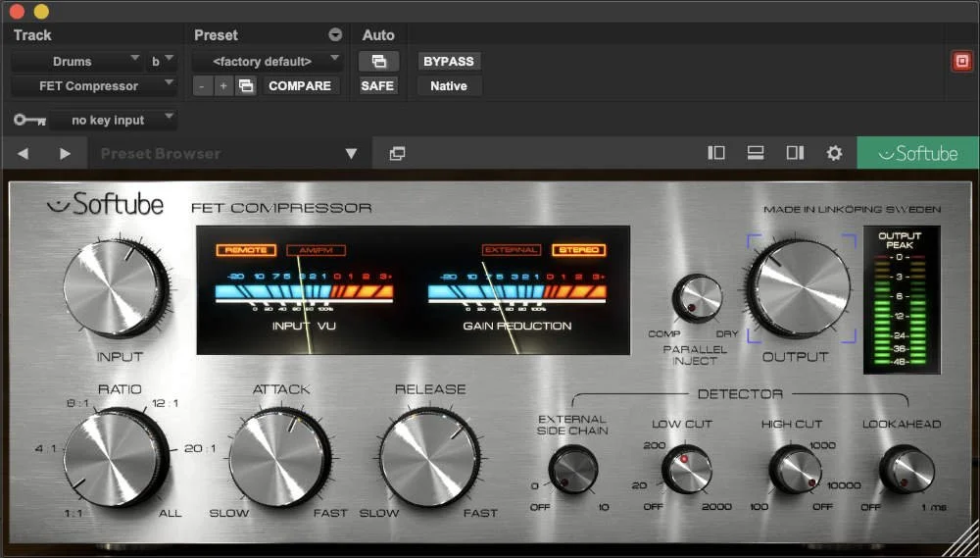Click the 1 ms lookahead label
This screenshot has height=558, width=980.
click(934, 507)
